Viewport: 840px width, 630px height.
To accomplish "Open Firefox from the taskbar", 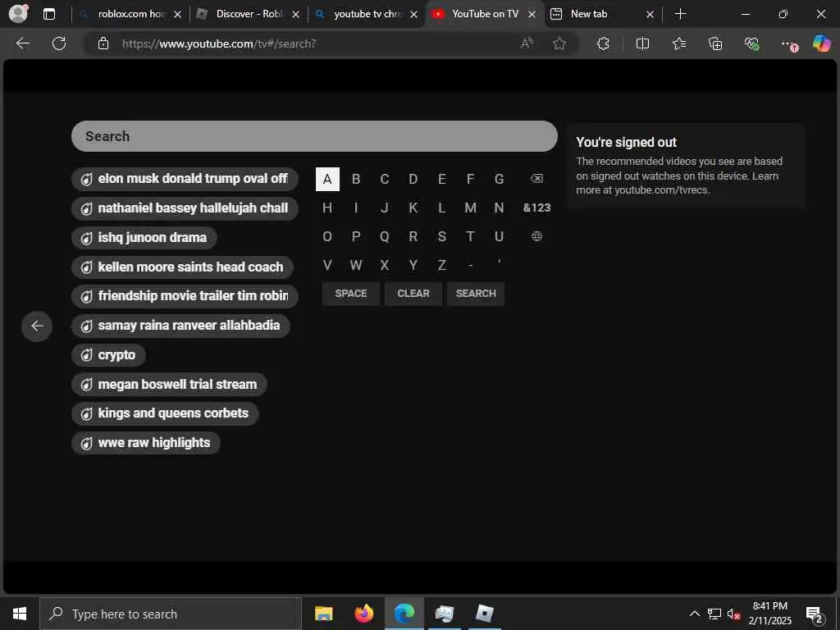I will [x=363, y=614].
